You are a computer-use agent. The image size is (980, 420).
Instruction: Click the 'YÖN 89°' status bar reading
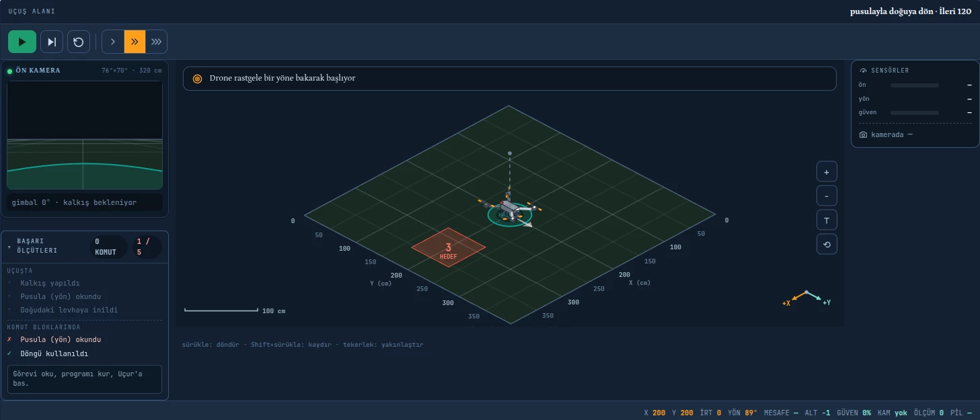click(743, 413)
